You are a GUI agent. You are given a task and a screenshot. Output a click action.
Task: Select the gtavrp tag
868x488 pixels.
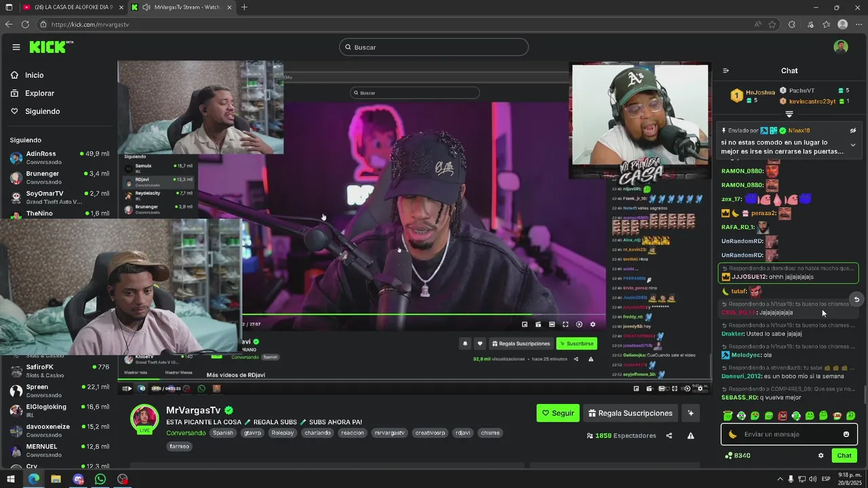252,432
